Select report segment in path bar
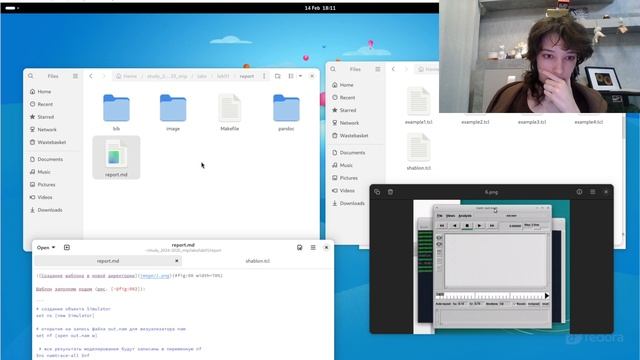Viewport: 640px width, 360px height. pyautogui.click(x=247, y=76)
